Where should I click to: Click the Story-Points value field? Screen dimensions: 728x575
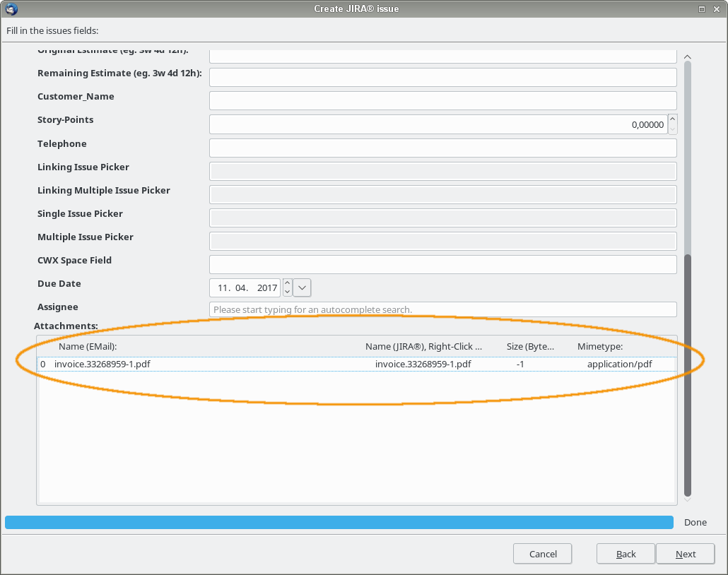point(439,124)
